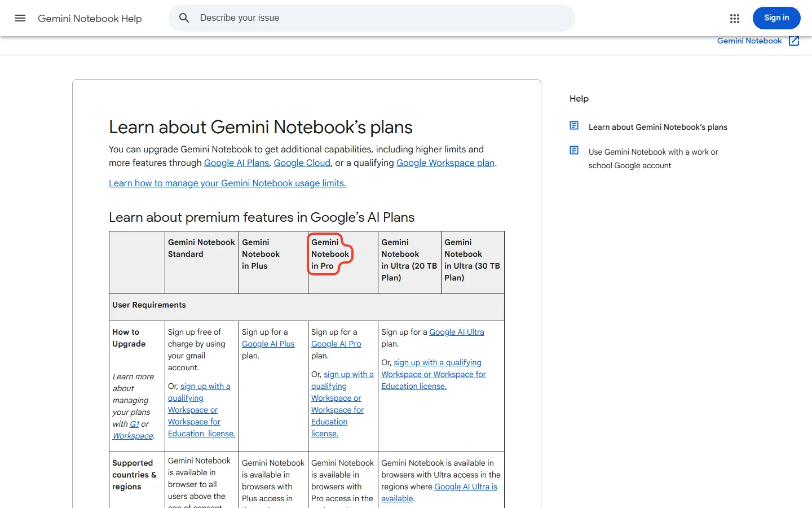Viewport: 812px width, 508px height.
Task: Click the external link icon beside Gemini Notebook
Action: coord(794,41)
